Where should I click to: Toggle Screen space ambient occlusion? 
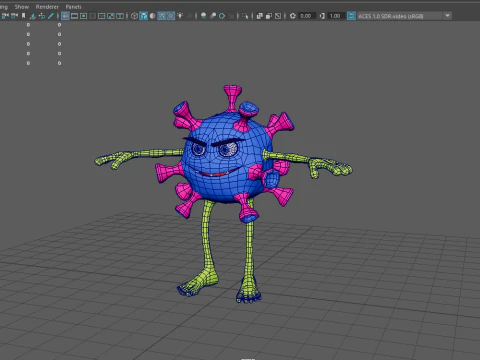[x=203, y=16]
